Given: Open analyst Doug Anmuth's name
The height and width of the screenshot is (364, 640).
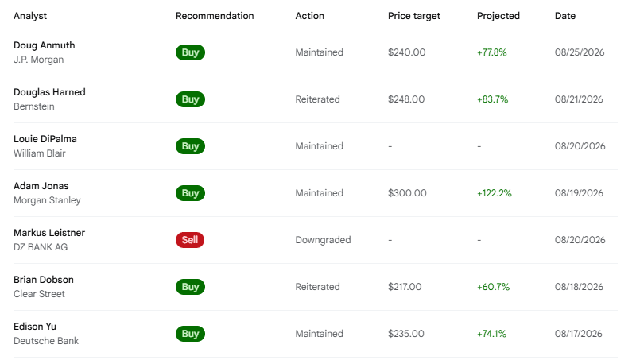Looking at the screenshot, I should pos(44,45).
